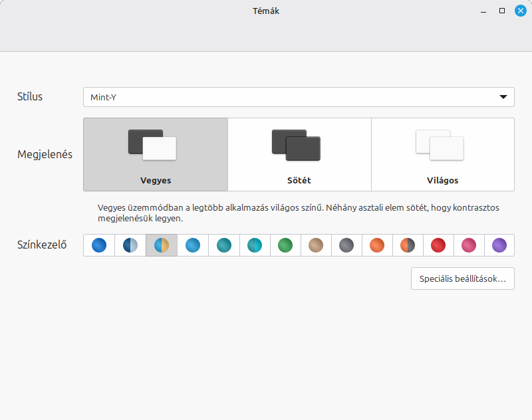This screenshot has width=532, height=420.
Task: Select the Világos appearance mode
Action: (443, 155)
